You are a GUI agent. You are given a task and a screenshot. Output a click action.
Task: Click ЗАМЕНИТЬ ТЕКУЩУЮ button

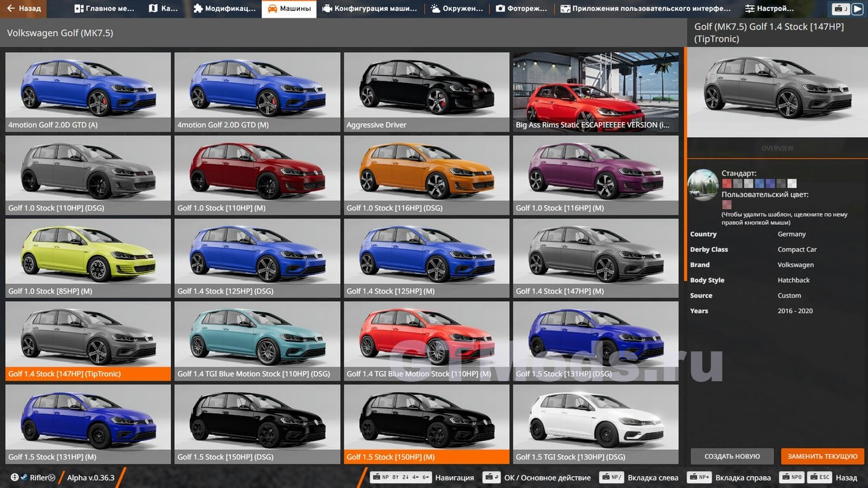823,456
